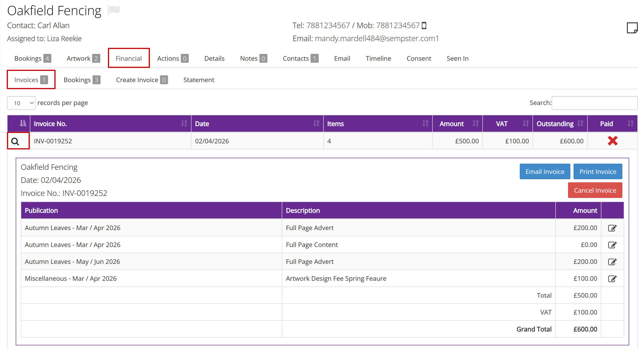Open the records per page dropdown
The height and width of the screenshot is (349, 644).
(21, 103)
